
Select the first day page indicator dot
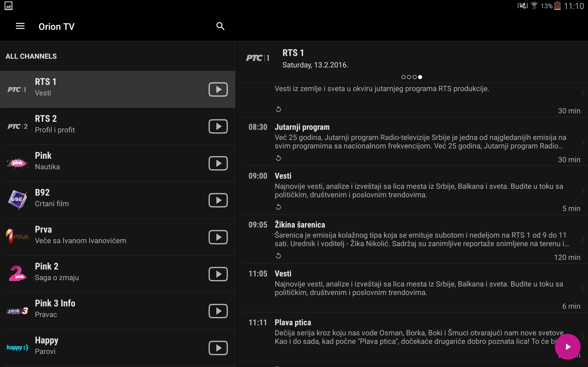pyautogui.click(x=403, y=77)
